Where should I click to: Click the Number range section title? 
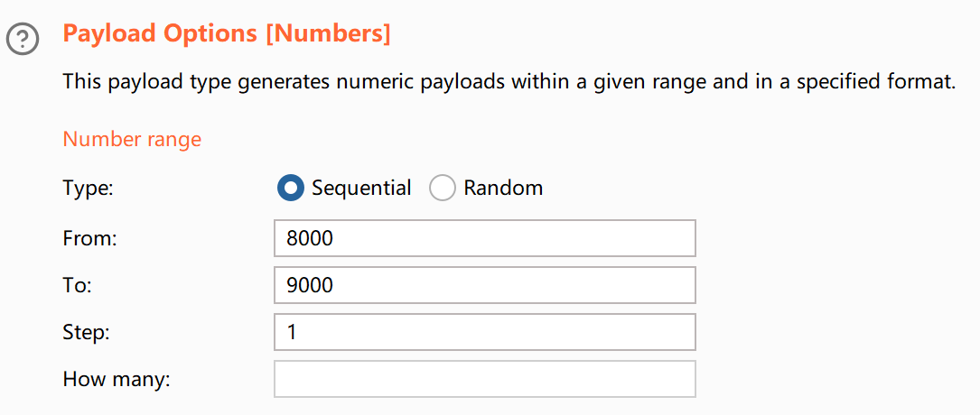pos(133,139)
